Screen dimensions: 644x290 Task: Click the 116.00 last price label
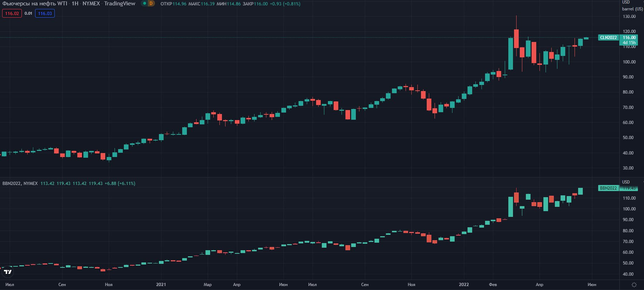pos(629,37)
